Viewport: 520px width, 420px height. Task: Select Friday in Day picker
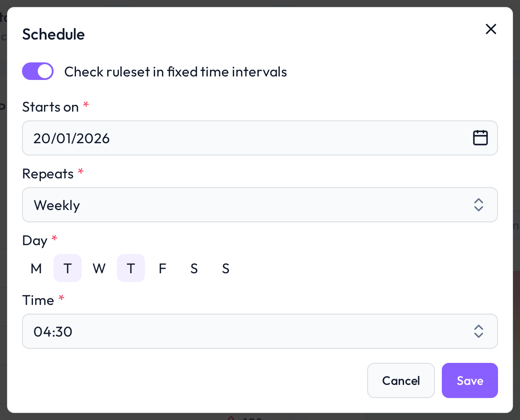[x=162, y=268]
